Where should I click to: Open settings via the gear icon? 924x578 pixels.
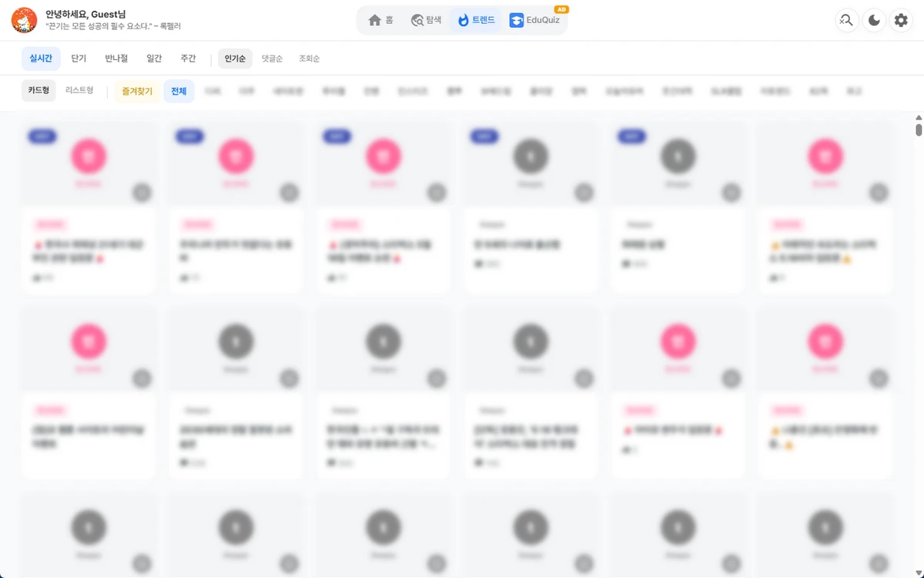(901, 20)
